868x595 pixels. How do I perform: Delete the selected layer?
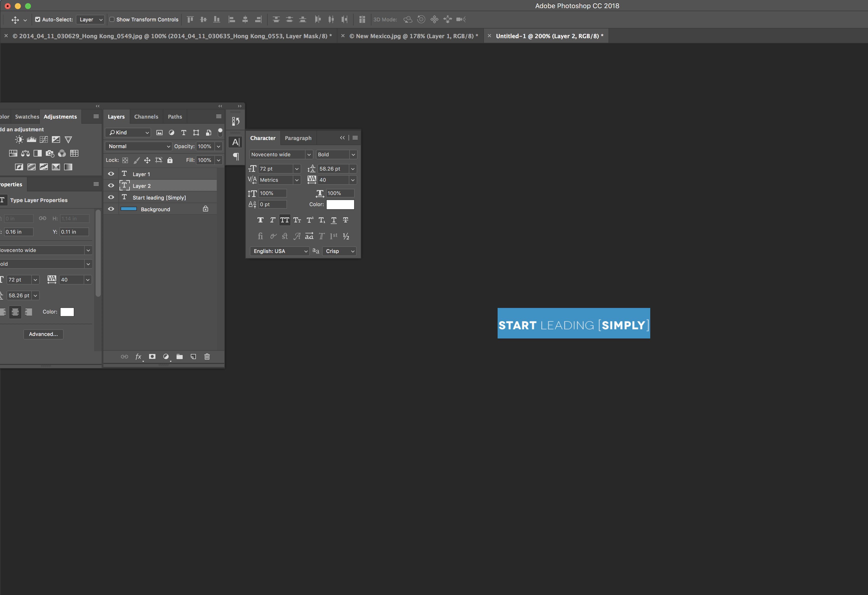pyautogui.click(x=207, y=357)
